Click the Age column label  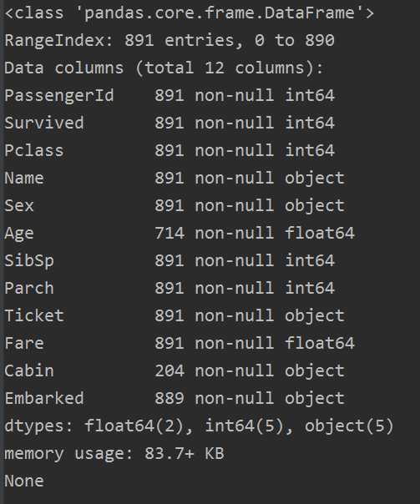click(x=19, y=234)
